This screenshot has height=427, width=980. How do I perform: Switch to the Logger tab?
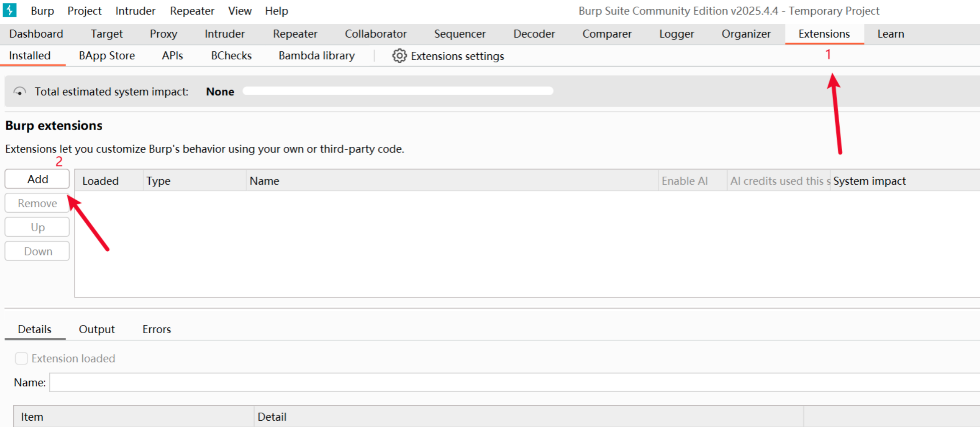click(676, 34)
